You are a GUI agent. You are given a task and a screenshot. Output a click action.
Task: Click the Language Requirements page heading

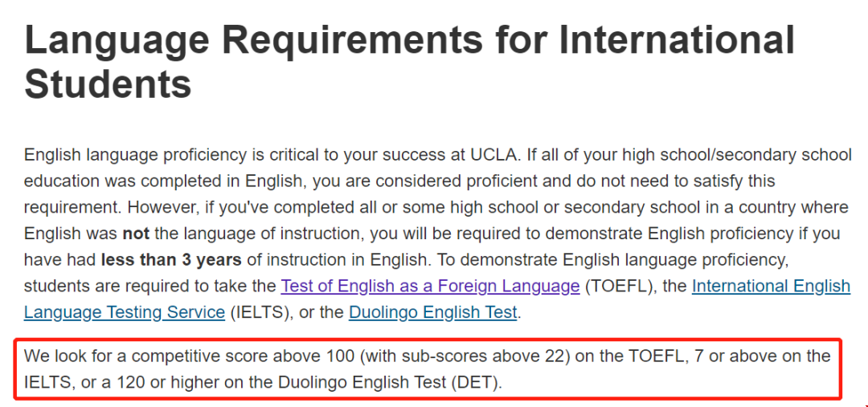[x=410, y=62]
